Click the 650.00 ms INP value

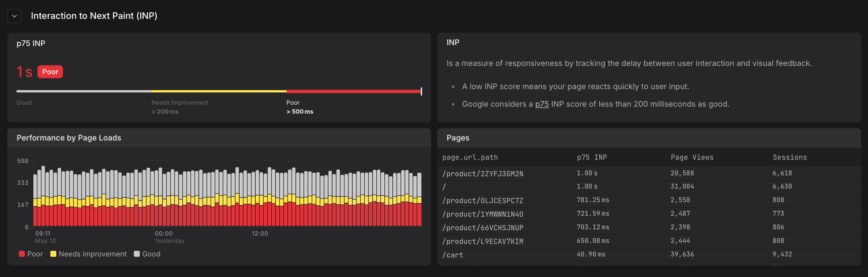593,241
